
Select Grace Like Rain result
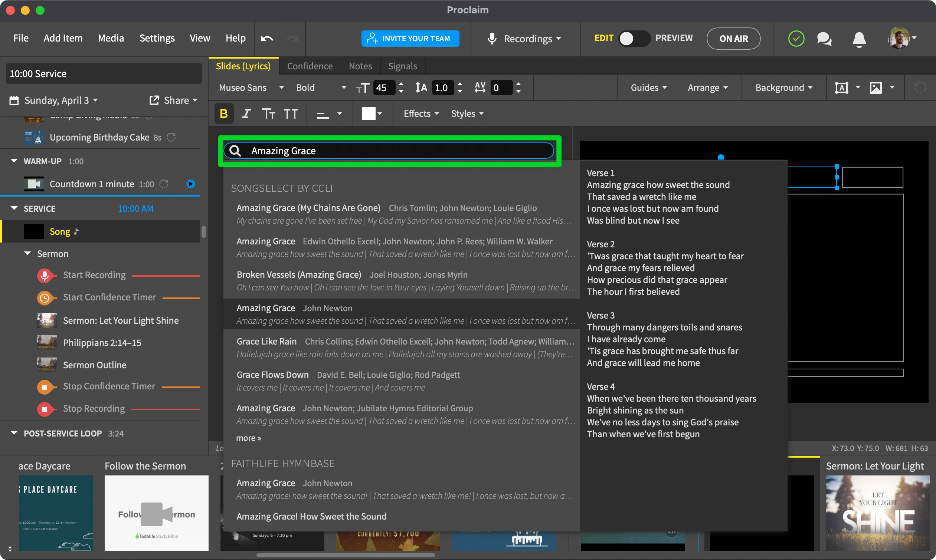pyautogui.click(x=402, y=348)
